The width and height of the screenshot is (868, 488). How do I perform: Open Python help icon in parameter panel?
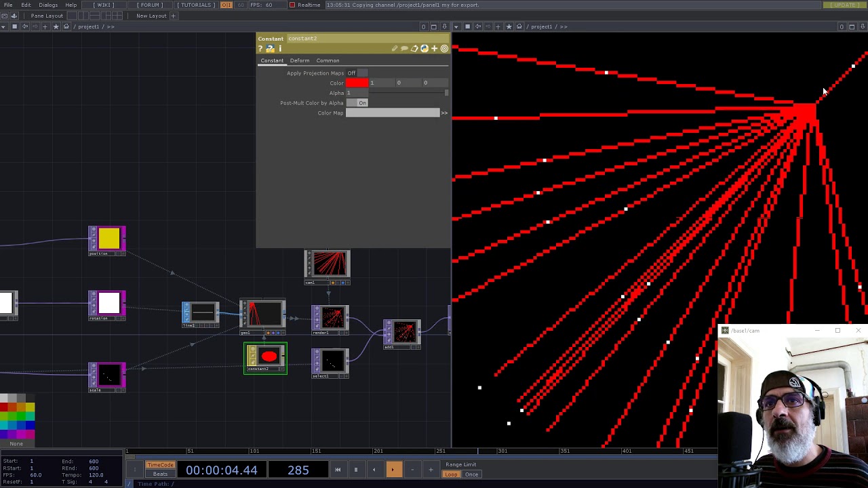pos(270,49)
